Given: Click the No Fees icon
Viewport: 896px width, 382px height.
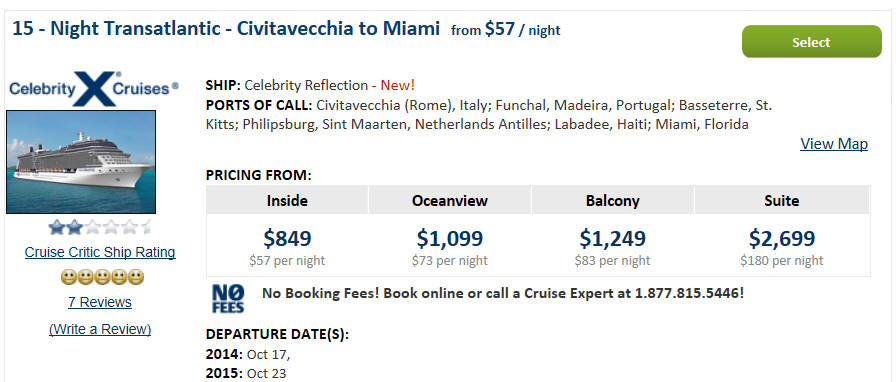Looking at the screenshot, I should coord(228,299).
